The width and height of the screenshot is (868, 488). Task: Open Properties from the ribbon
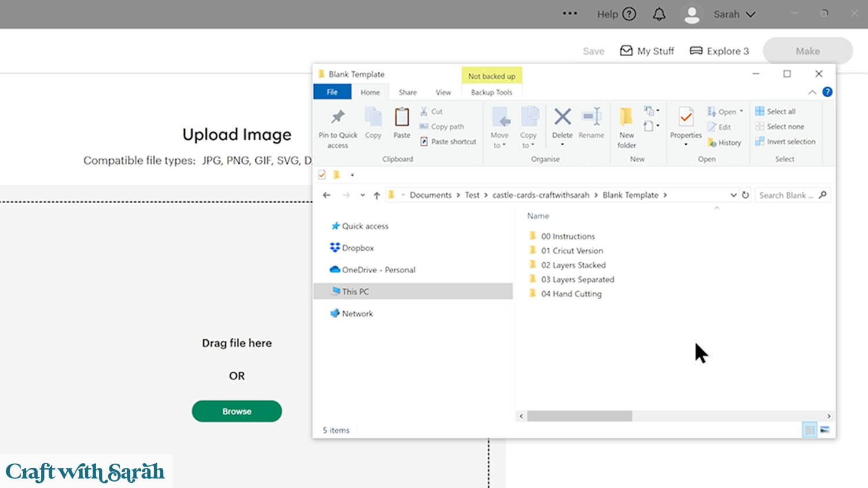click(686, 118)
